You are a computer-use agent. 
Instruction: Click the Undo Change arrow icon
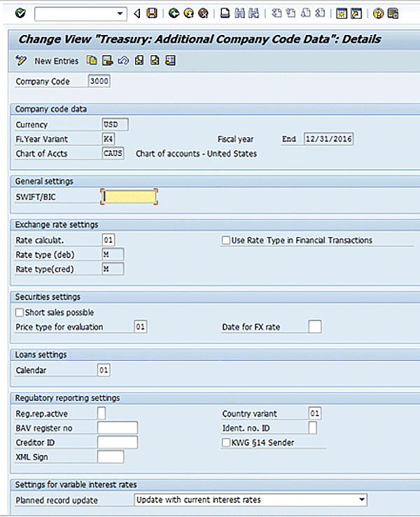coord(123,61)
